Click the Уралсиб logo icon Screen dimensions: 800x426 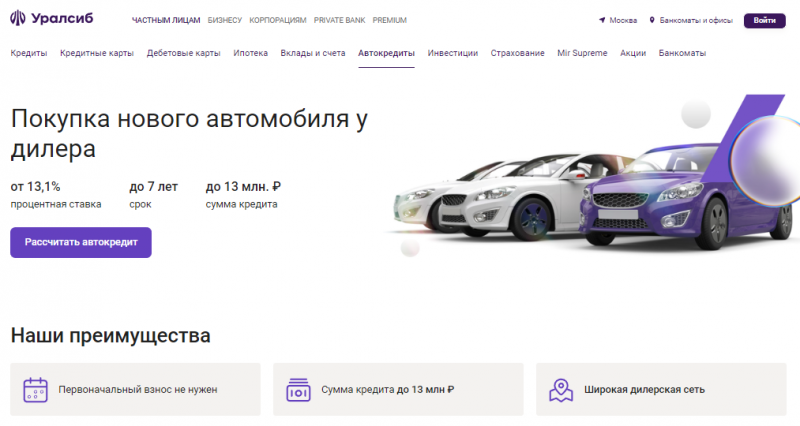coord(18,18)
